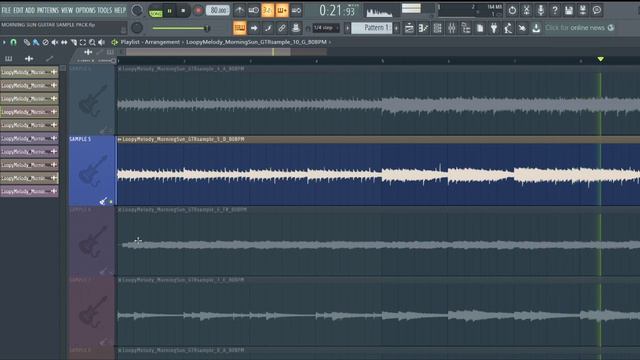
Task: Open the EDIT menu
Action: [x=18, y=10]
